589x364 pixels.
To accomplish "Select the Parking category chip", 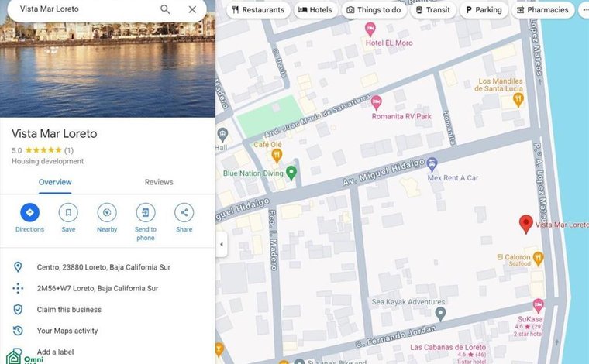I will (x=484, y=10).
